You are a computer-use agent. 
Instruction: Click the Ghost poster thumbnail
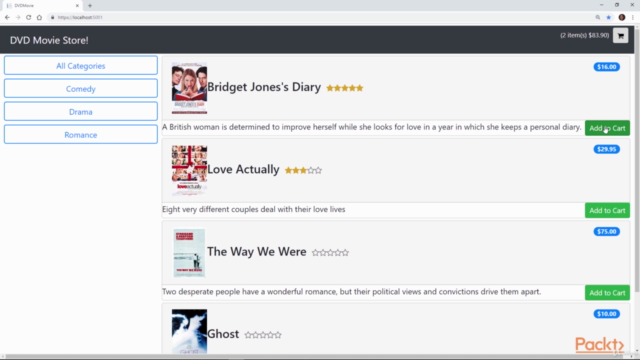point(189,331)
